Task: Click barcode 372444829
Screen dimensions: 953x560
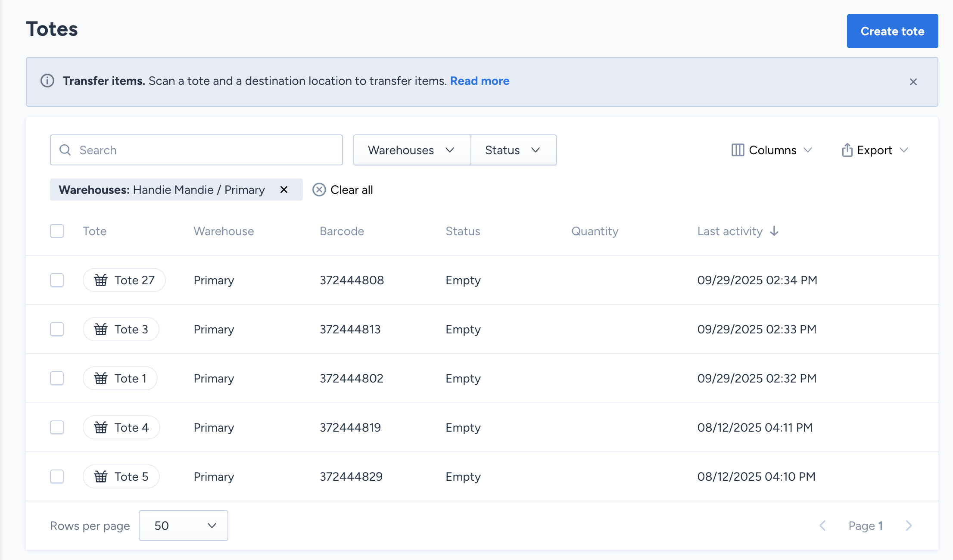Action: click(351, 476)
